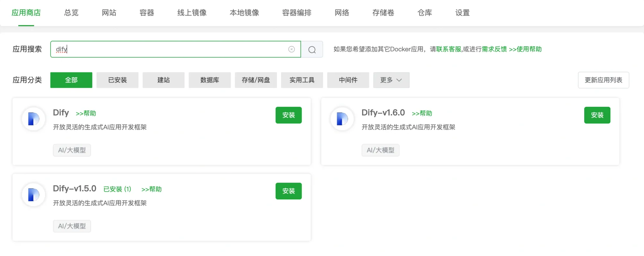
Task: Click the Dify-v1.6.0 app logo icon
Action: (342, 119)
